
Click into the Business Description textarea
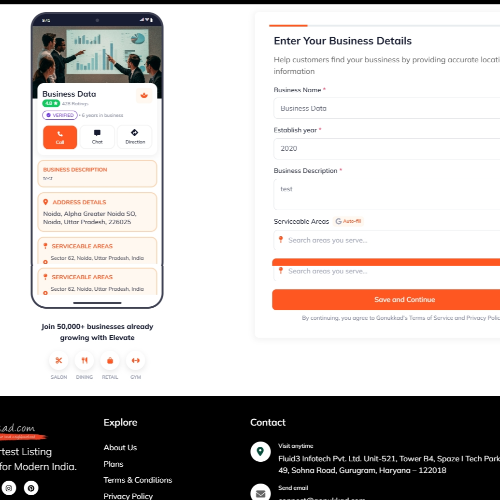click(x=387, y=194)
